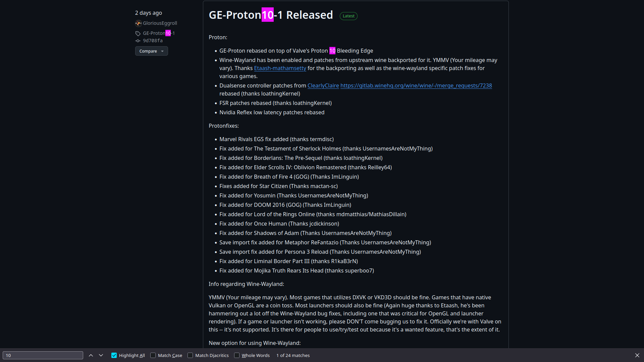Click the '2 days ago' timestamp

(x=149, y=13)
